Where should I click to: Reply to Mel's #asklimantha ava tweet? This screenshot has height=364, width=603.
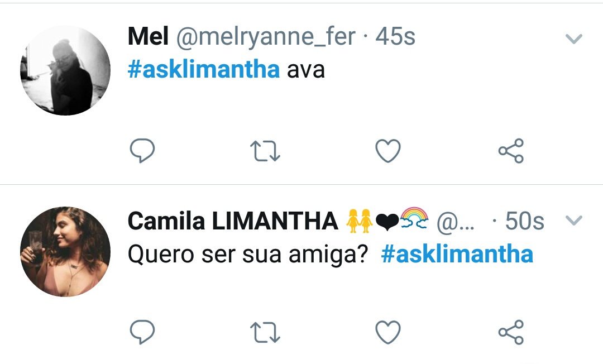click(142, 150)
